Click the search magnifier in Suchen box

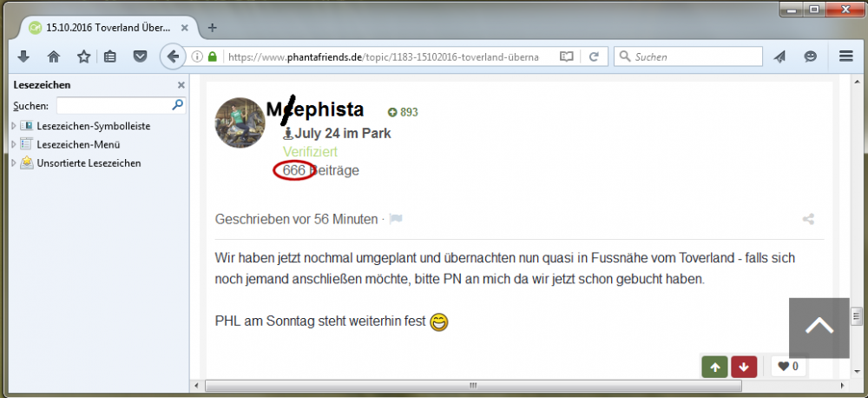625,56
